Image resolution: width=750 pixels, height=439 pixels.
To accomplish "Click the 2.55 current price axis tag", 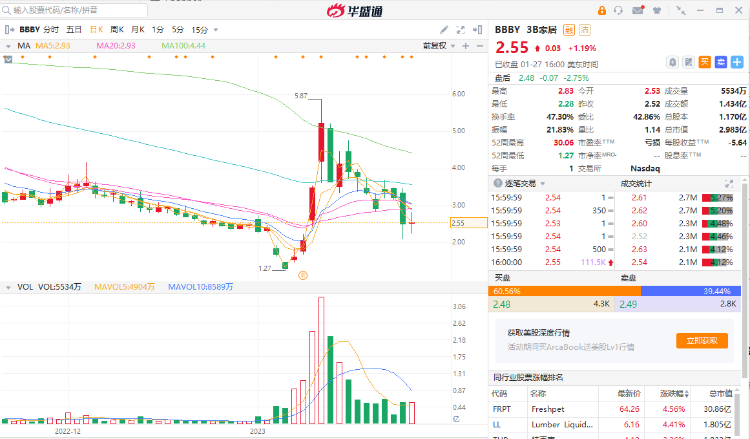I will [469, 223].
